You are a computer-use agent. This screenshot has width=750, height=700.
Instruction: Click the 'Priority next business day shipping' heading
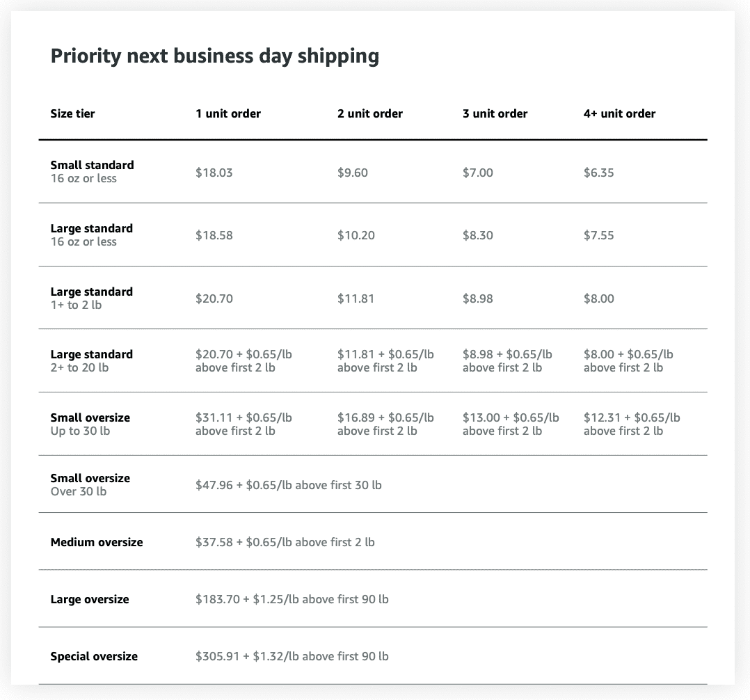tap(214, 56)
